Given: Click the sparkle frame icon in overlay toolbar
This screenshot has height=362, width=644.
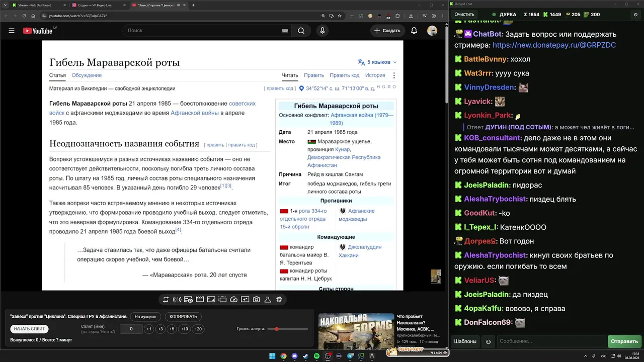Looking at the screenshot, I should 245,300.
